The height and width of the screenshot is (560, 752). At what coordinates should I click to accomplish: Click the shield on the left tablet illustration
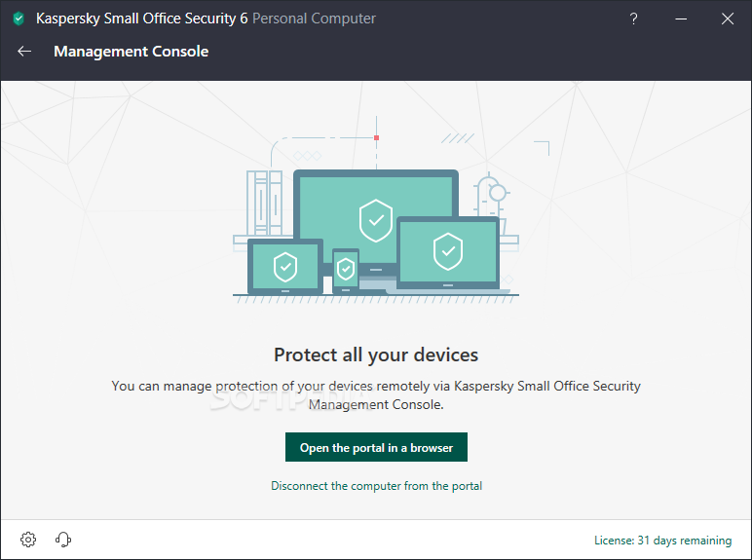coord(285,267)
